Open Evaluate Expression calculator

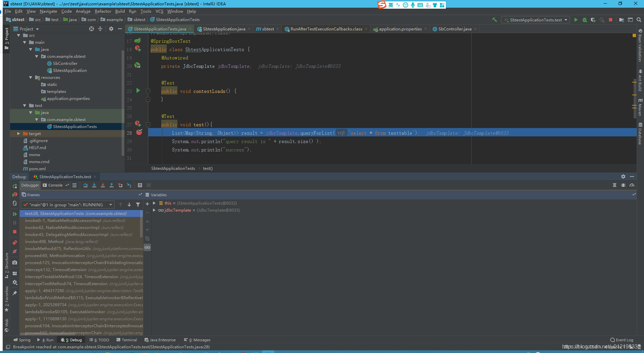click(140, 185)
